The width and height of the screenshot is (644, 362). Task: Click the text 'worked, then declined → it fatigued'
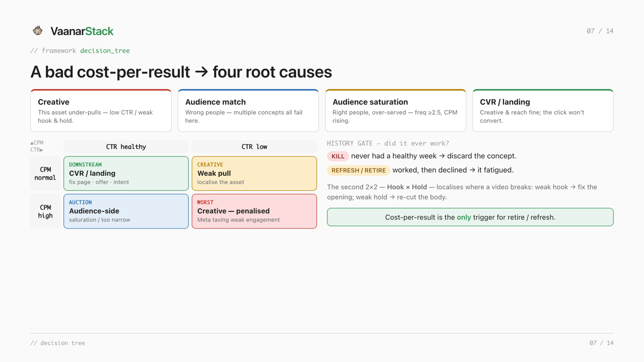(453, 170)
